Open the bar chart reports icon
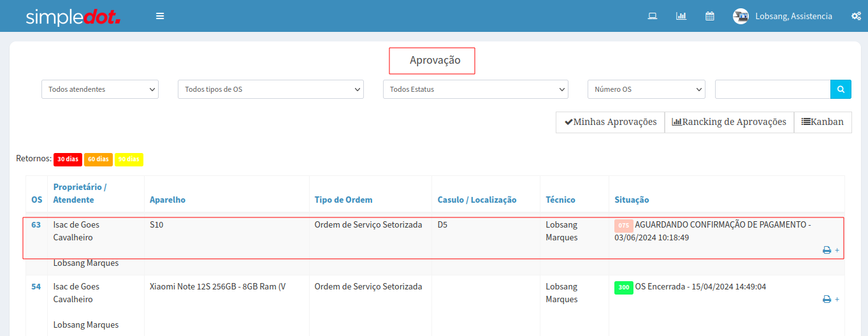This screenshot has width=868, height=336. [681, 16]
